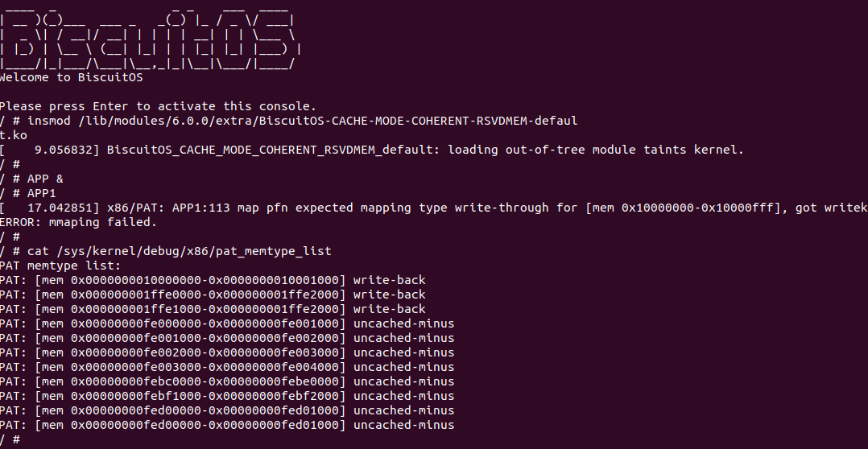Click the PAT entry for 0xfebf1000-0xfebf2000
The image size is (868, 449).
click(x=227, y=396)
